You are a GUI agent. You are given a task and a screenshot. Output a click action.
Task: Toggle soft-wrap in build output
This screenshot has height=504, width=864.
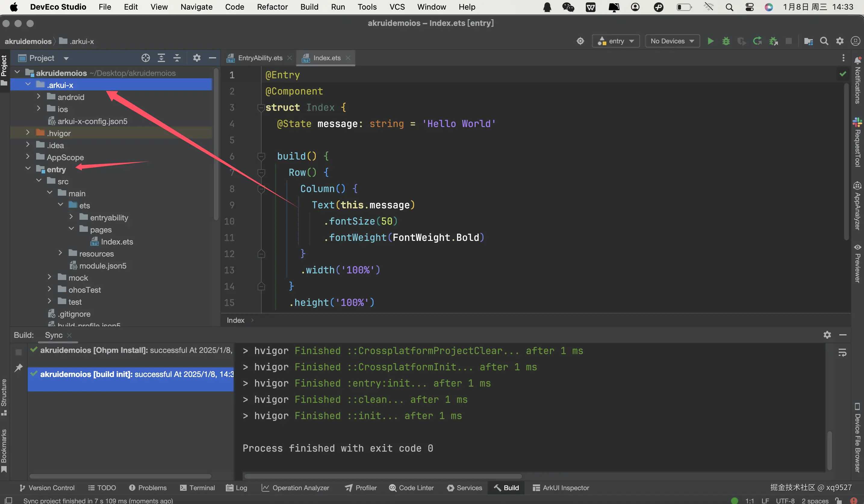tap(842, 353)
